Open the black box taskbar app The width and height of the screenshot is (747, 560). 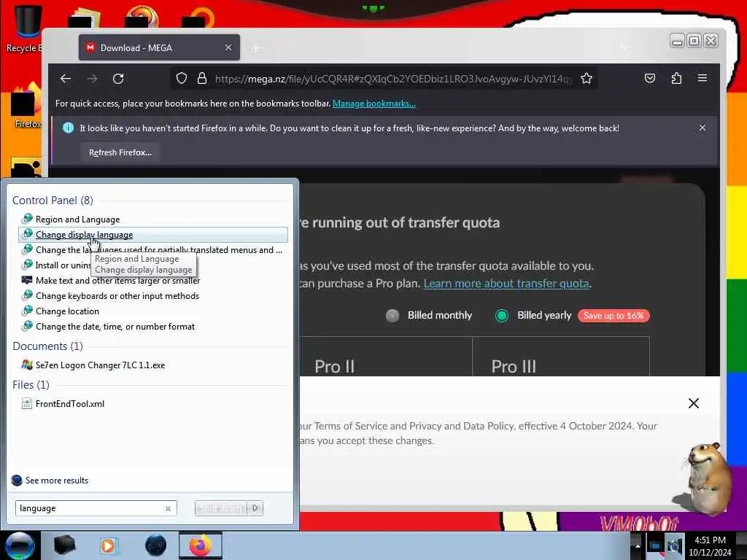coord(64,545)
